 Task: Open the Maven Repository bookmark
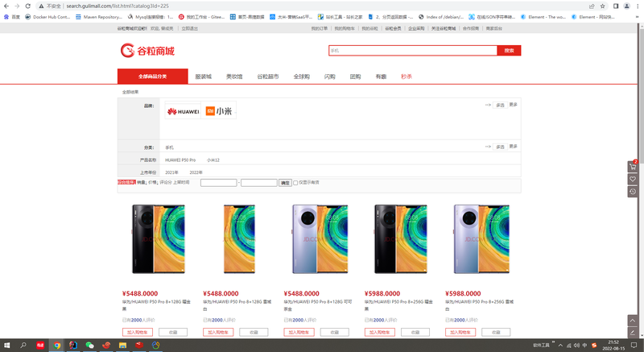point(99,17)
